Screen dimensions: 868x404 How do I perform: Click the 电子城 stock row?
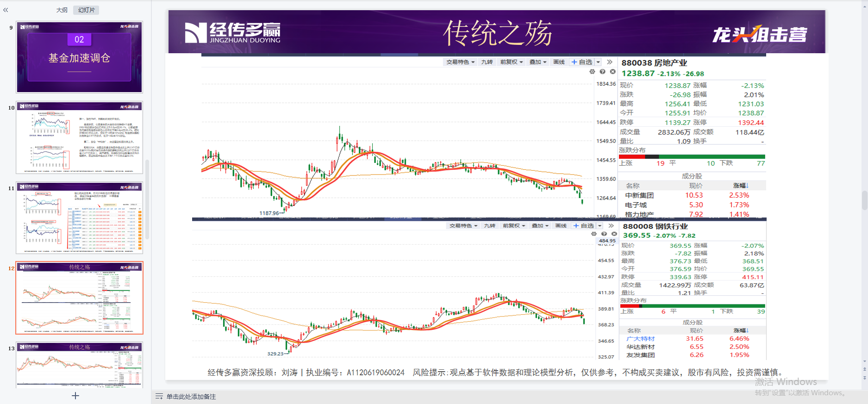(x=692, y=205)
